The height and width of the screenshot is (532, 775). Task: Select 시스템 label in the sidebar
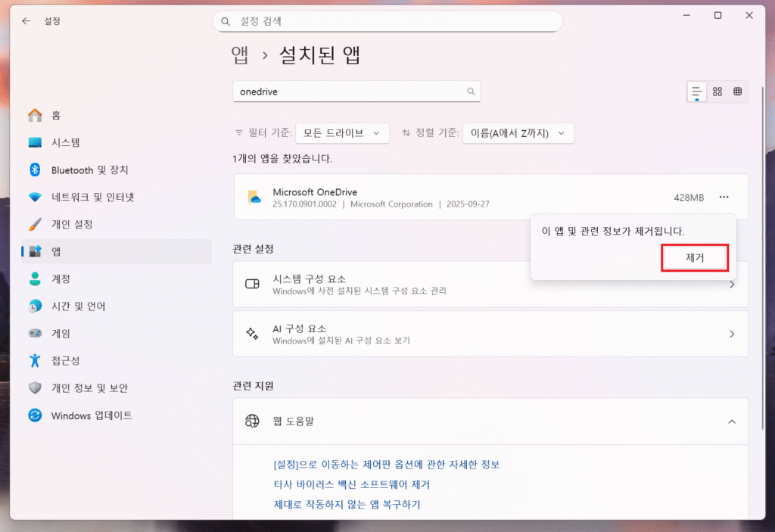[66, 142]
